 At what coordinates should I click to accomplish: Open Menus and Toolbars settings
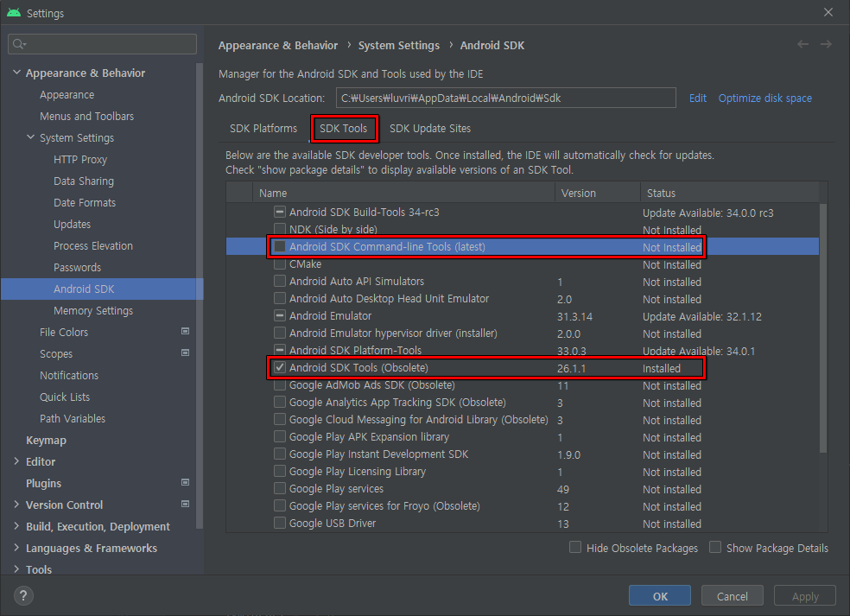(86, 116)
